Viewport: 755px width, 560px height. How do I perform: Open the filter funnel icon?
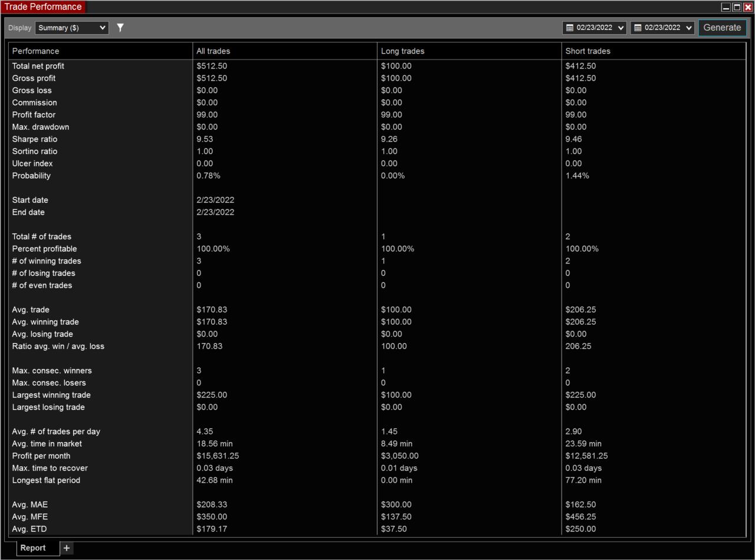(x=120, y=28)
